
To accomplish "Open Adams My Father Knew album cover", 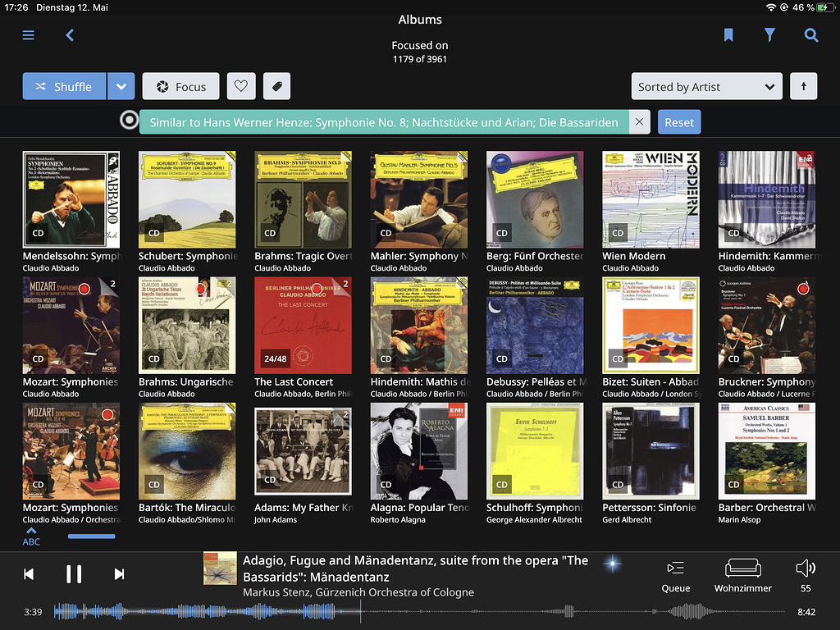I will point(304,451).
